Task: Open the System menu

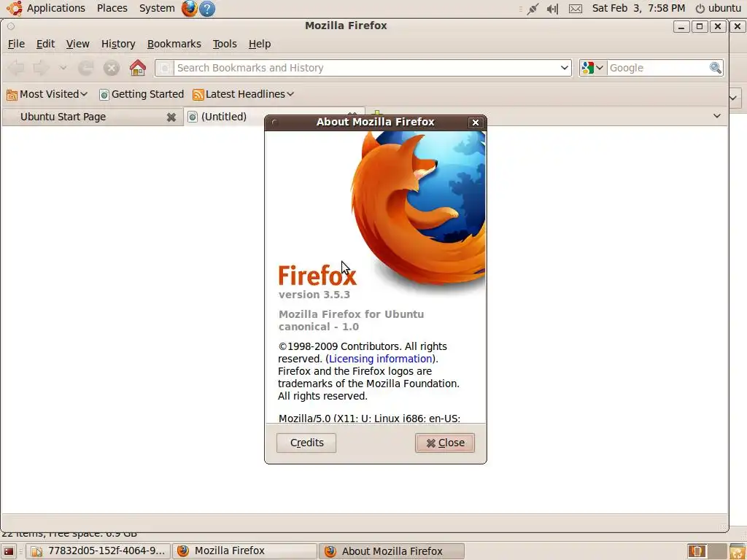Action: 157,8
